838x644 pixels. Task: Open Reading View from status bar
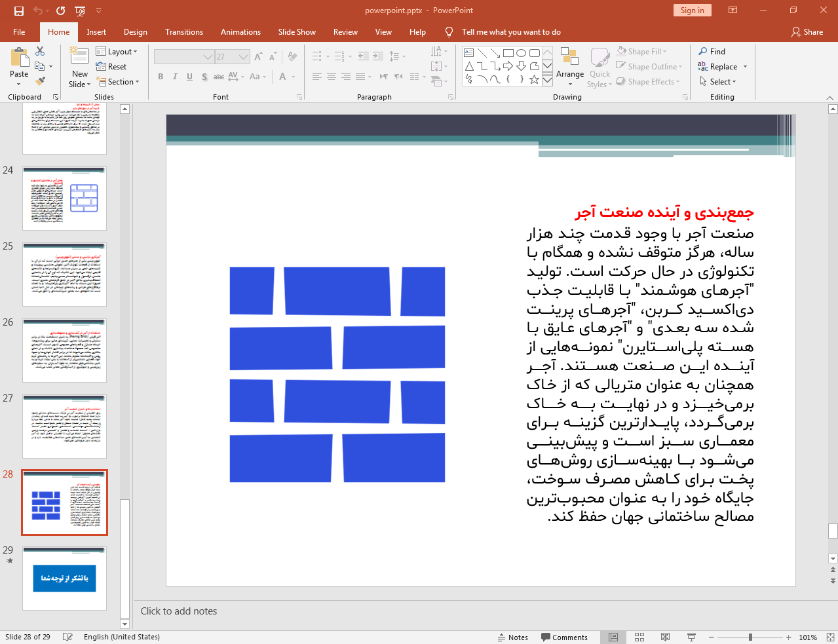point(665,637)
